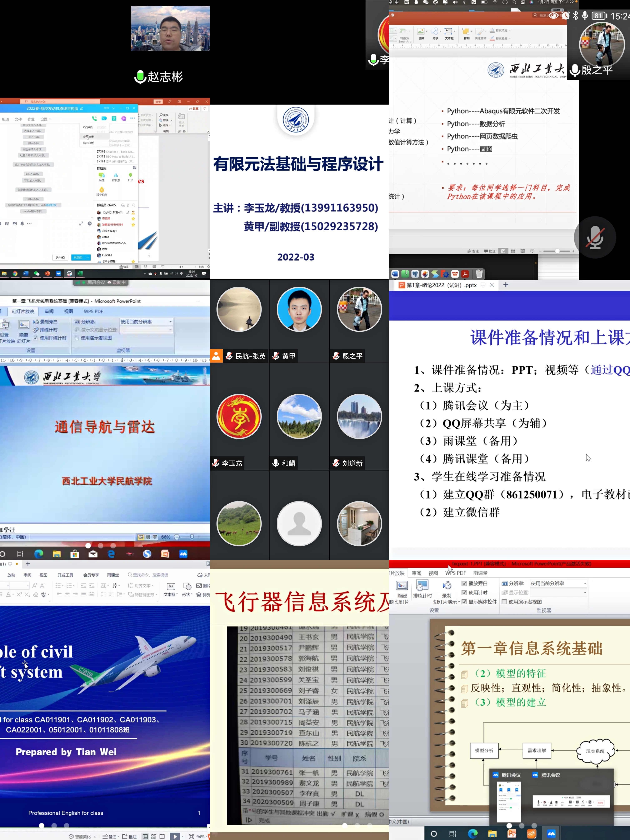This screenshot has height=840, width=630.
Task: Open the Mail app from Windows taskbar
Action: (x=93, y=554)
